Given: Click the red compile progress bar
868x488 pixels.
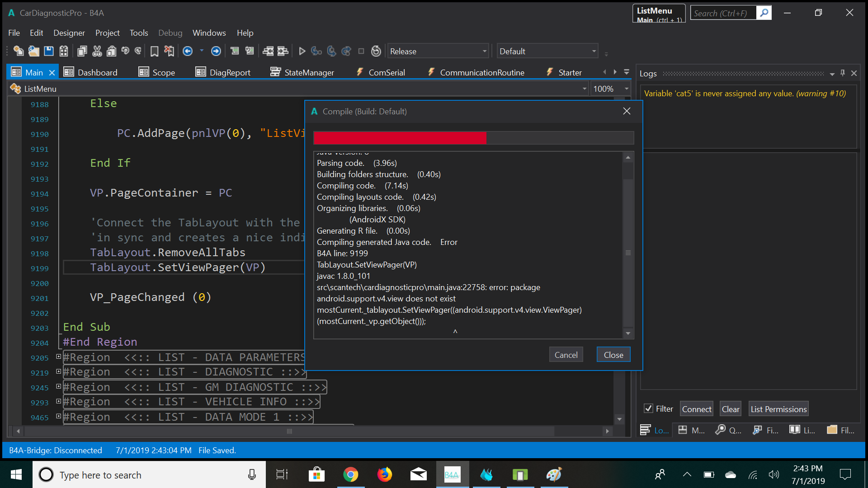Looking at the screenshot, I should point(400,138).
